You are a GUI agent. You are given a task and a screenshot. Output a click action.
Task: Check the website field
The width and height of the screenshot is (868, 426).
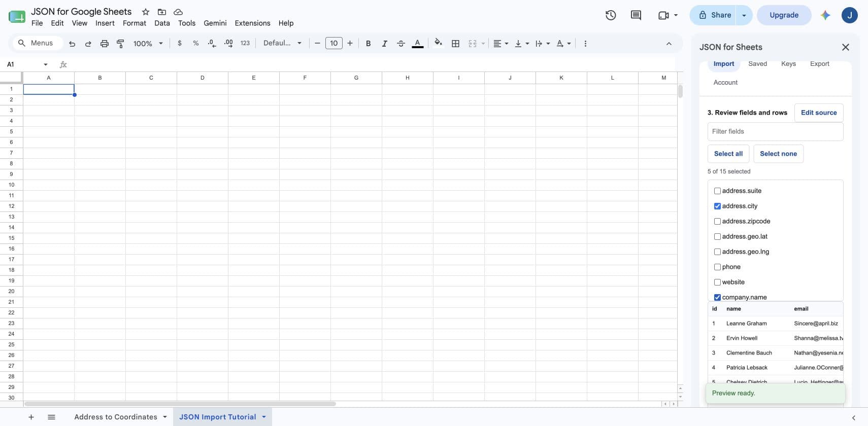(x=717, y=282)
